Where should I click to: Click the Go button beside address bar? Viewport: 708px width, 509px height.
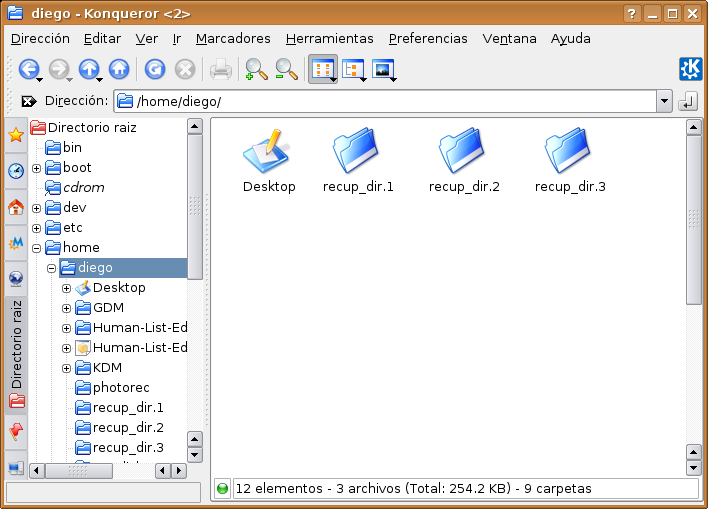point(688,101)
